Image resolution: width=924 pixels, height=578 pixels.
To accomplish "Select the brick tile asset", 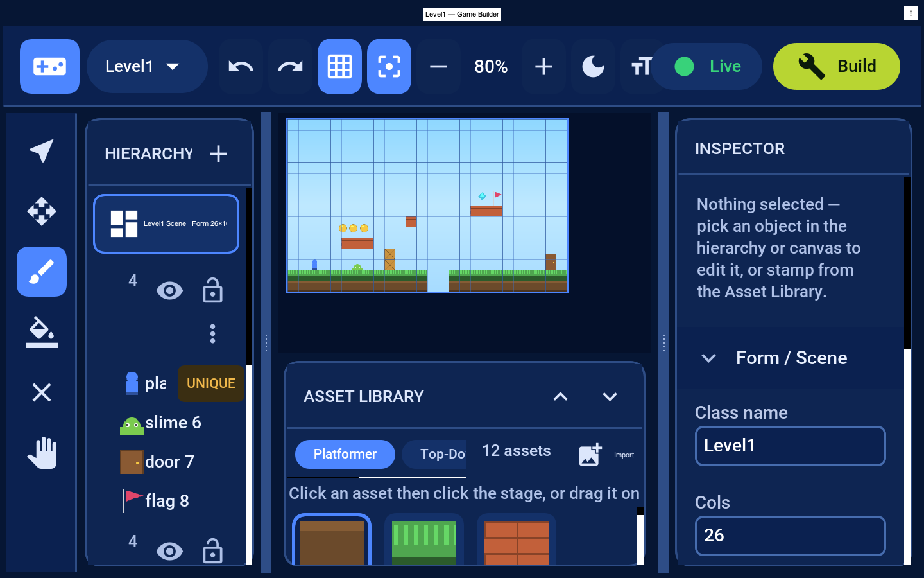I will pos(517,539).
